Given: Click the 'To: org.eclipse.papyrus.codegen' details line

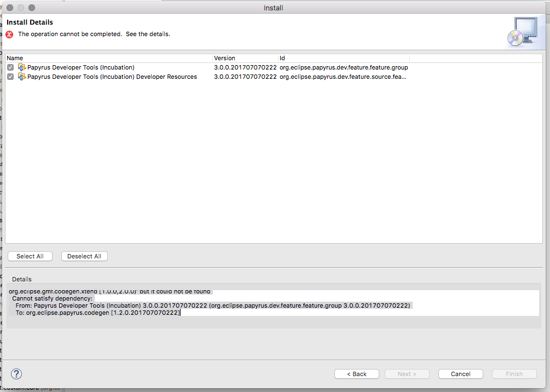Looking at the screenshot, I should tap(97, 312).
